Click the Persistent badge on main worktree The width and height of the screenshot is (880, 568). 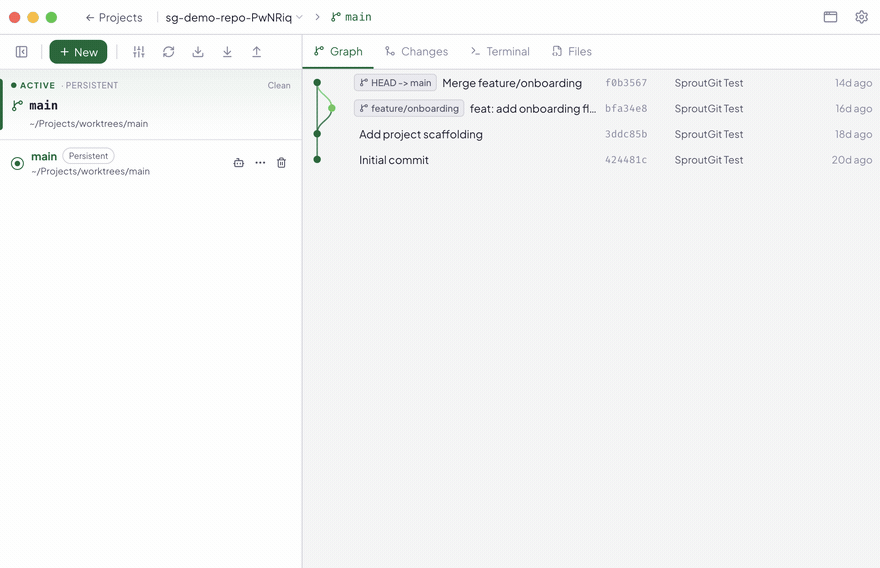click(x=88, y=156)
